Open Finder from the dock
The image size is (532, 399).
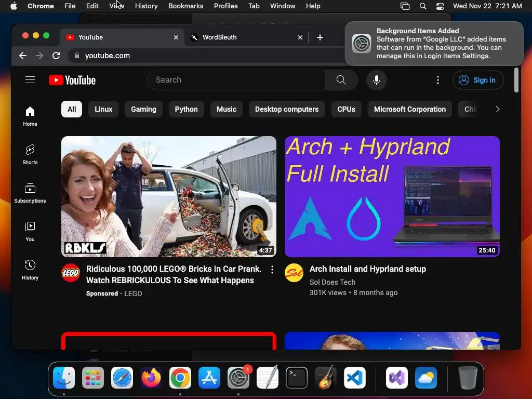(64, 378)
